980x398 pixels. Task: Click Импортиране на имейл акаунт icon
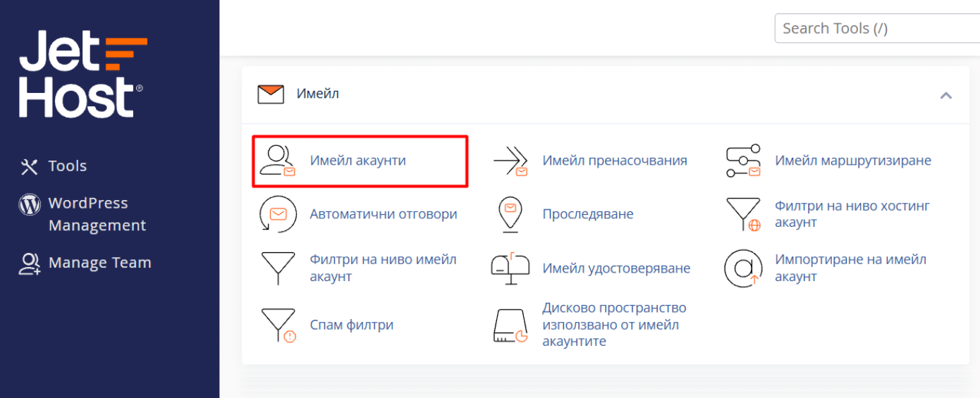click(x=744, y=268)
